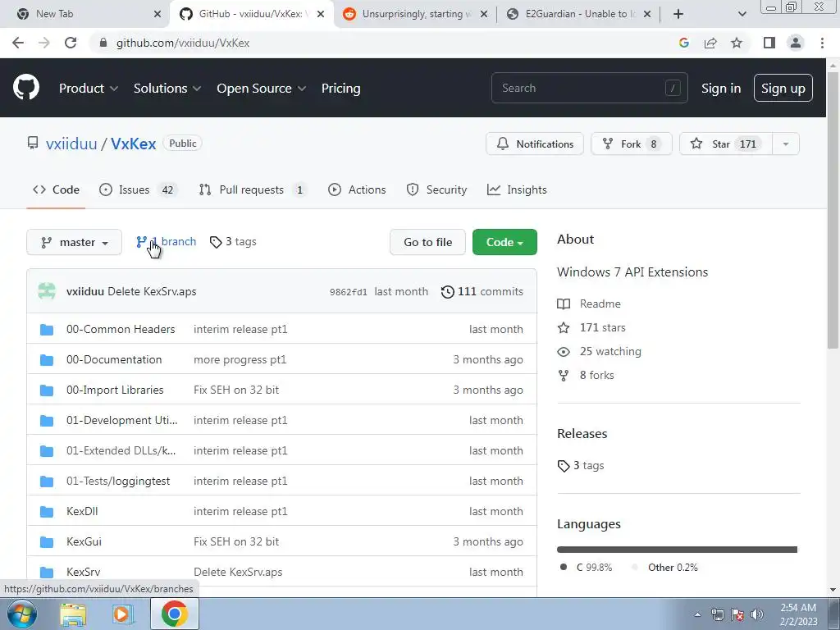Click the languages percentage bar
840x630 pixels.
click(x=677, y=550)
